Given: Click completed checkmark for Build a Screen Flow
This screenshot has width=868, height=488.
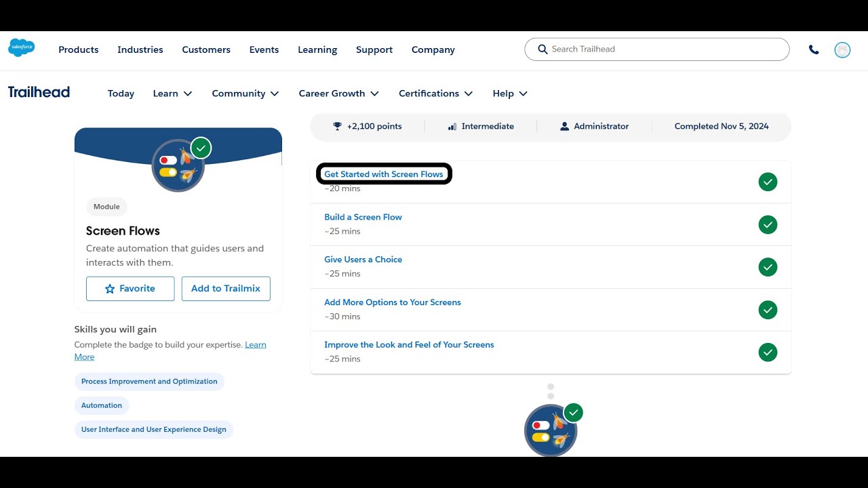Looking at the screenshot, I should coord(768,224).
